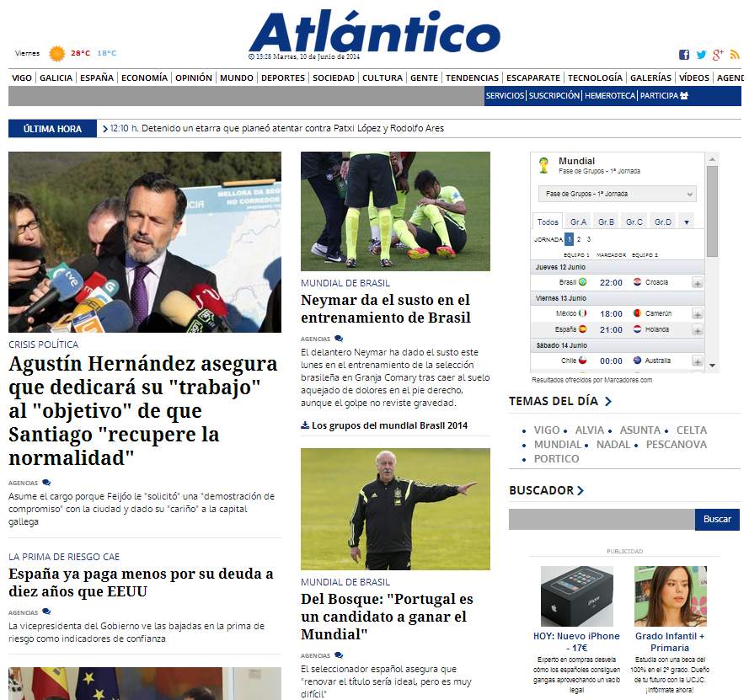Open the DEPORTES menu section

283,77
